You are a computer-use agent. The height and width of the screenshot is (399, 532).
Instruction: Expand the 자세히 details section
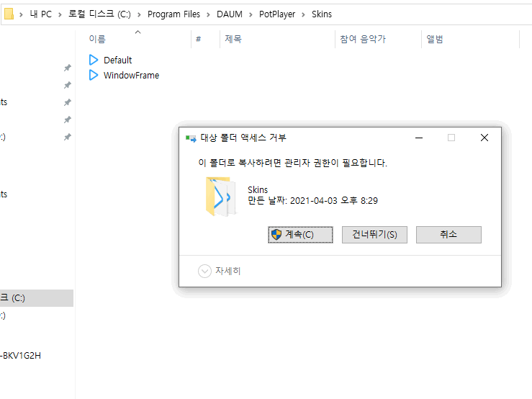click(x=204, y=271)
